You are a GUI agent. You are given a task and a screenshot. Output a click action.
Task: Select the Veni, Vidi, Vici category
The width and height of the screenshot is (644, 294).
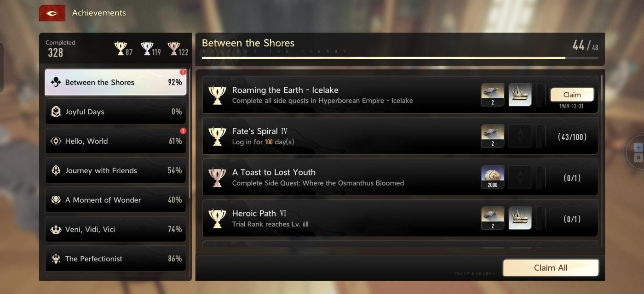pyautogui.click(x=115, y=229)
